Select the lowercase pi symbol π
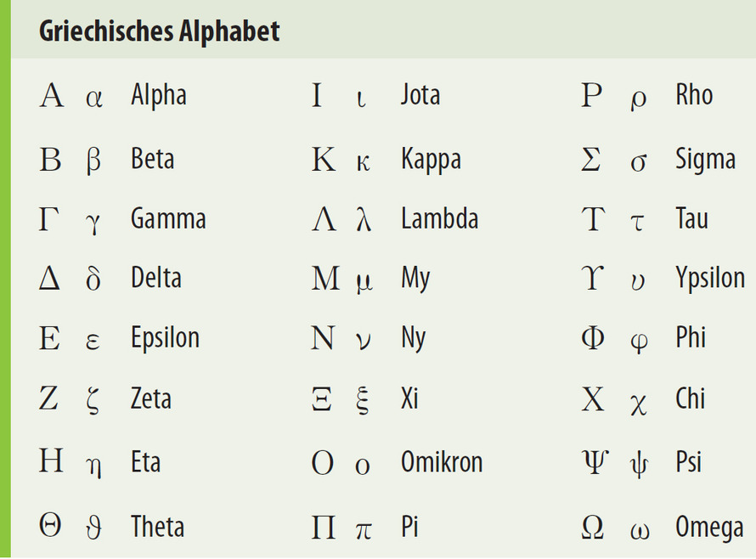756x559 pixels. pos(364,531)
